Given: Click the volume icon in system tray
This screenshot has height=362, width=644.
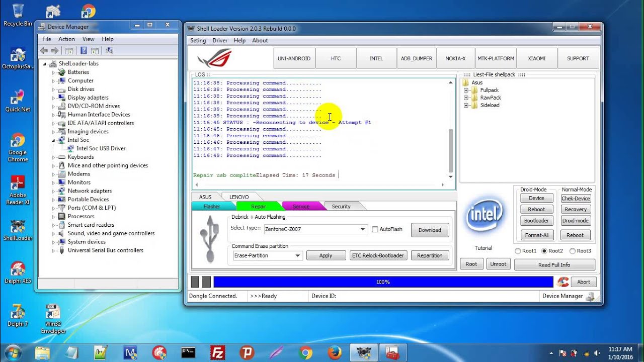Looking at the screenshot, I should (597, 353).
